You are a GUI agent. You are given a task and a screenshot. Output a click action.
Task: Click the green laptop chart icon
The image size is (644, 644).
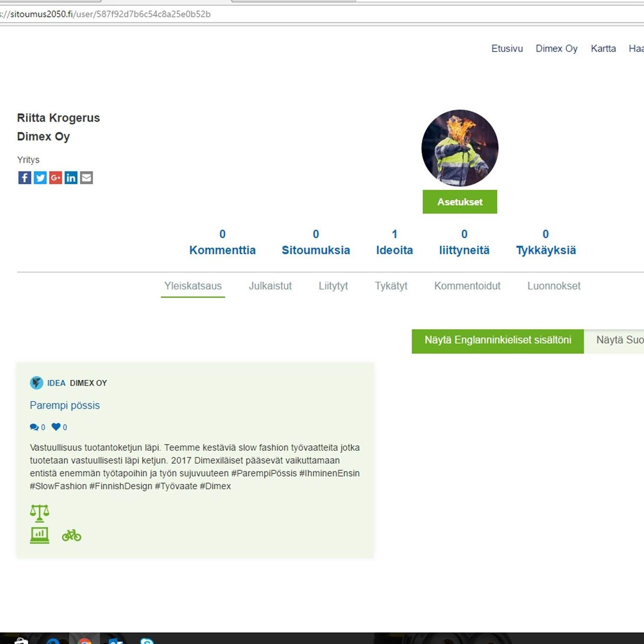pos(39,535)
